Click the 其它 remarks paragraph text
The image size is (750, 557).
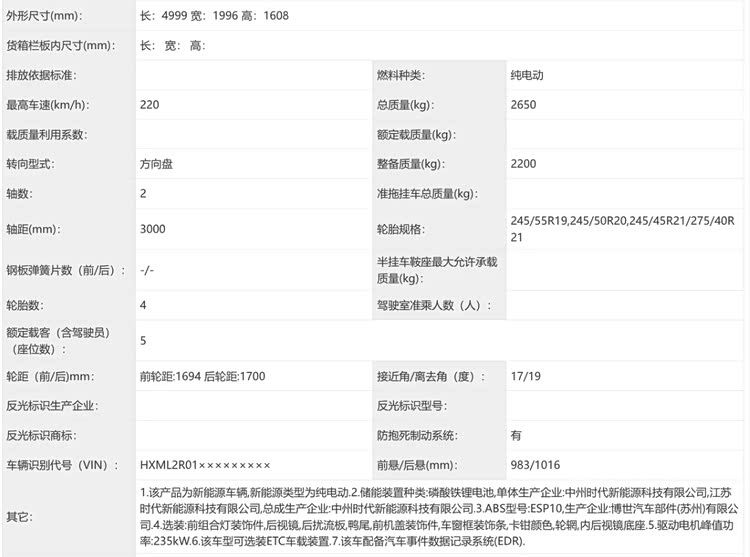(438, 516)
